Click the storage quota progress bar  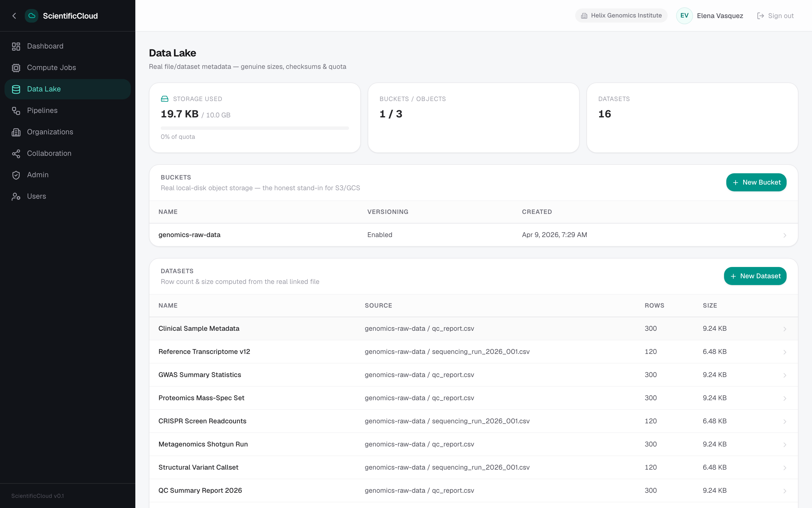tap(255, 128)
